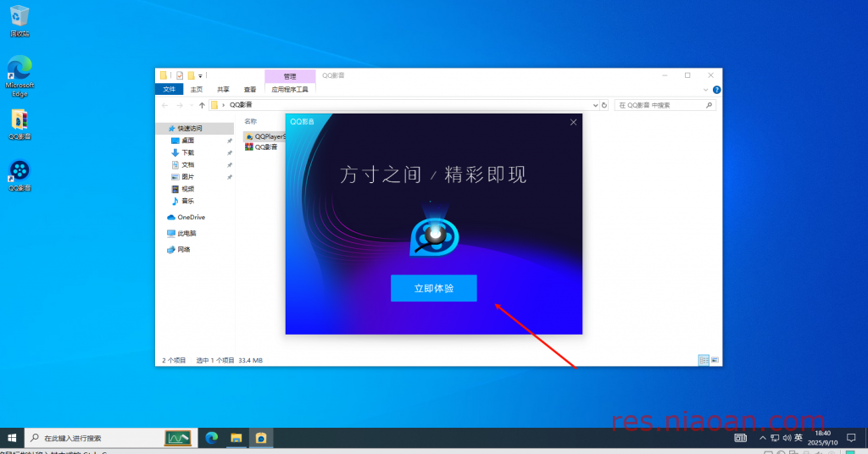
Task: Switch to large icons view in status bar
Action: (715, 360)
